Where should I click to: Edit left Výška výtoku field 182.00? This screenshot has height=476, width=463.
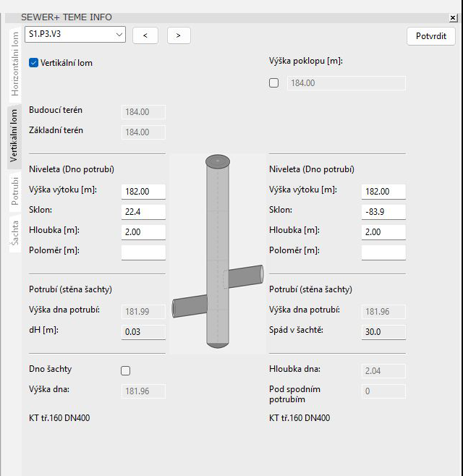click(x=144, y=192)
